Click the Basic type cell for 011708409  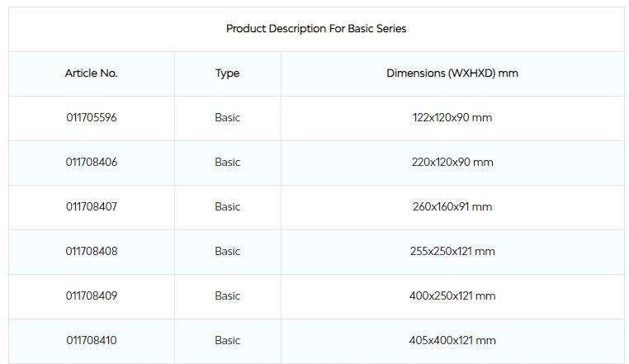coord(227,296)
